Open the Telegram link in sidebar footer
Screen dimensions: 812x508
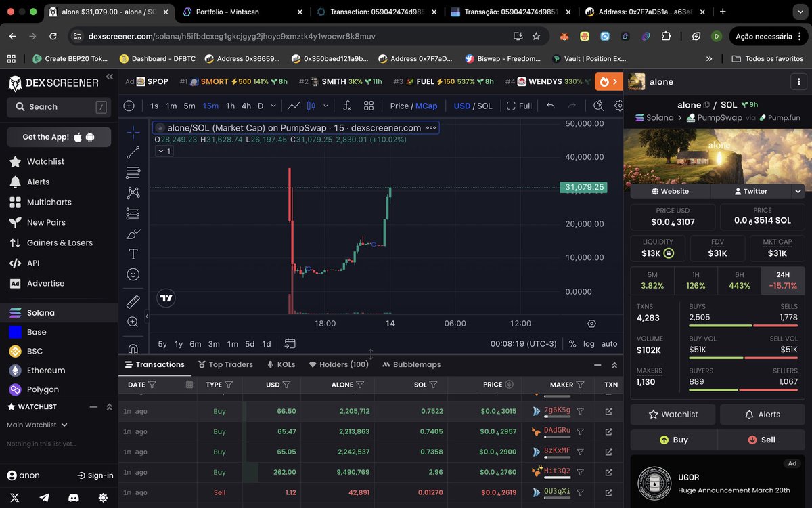pos(45,497)
